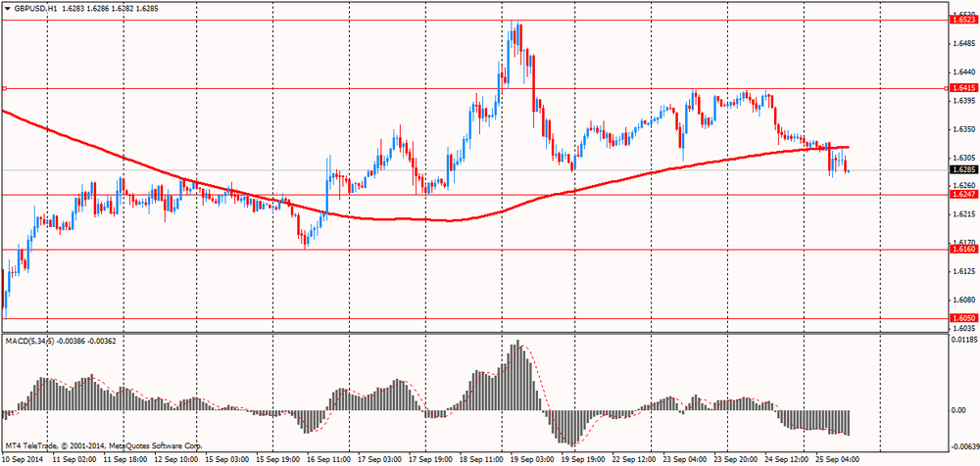Viewport: 980px width, 466px height.
Task: Click the 0.01185 MACD scale value
Action: pyautogui.click(x=962, y=341)
